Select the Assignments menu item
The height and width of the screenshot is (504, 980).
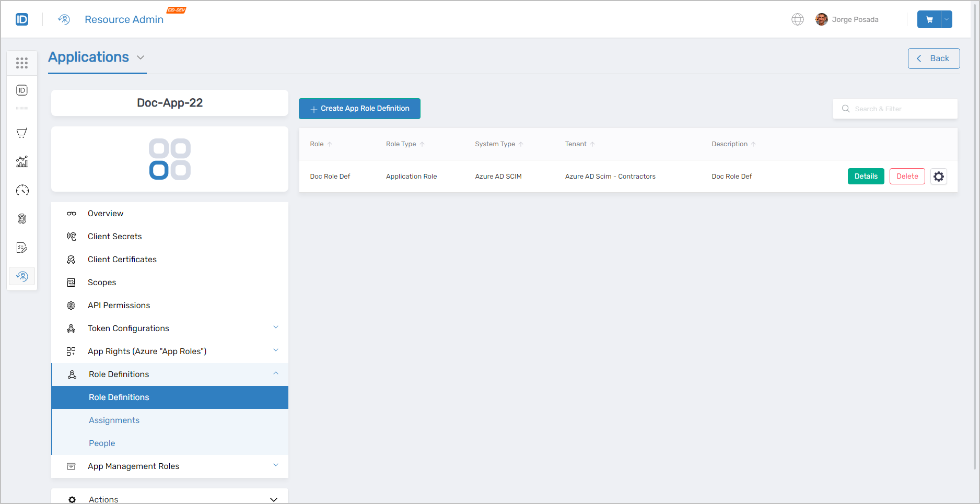tap(114, 420)
